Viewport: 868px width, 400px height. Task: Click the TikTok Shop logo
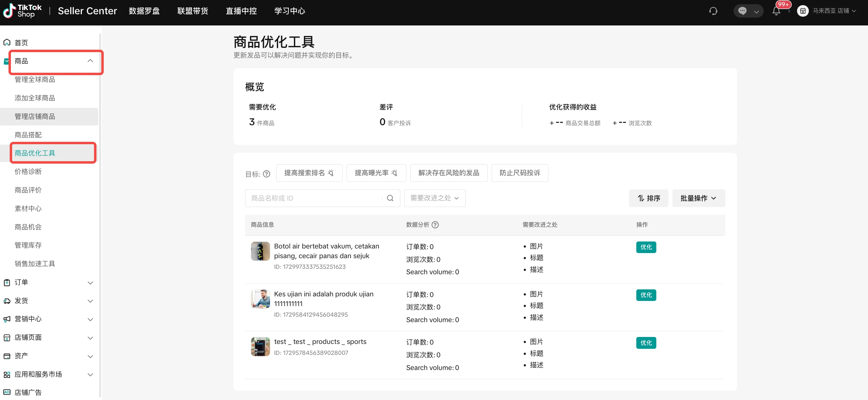tap(22, 11)
